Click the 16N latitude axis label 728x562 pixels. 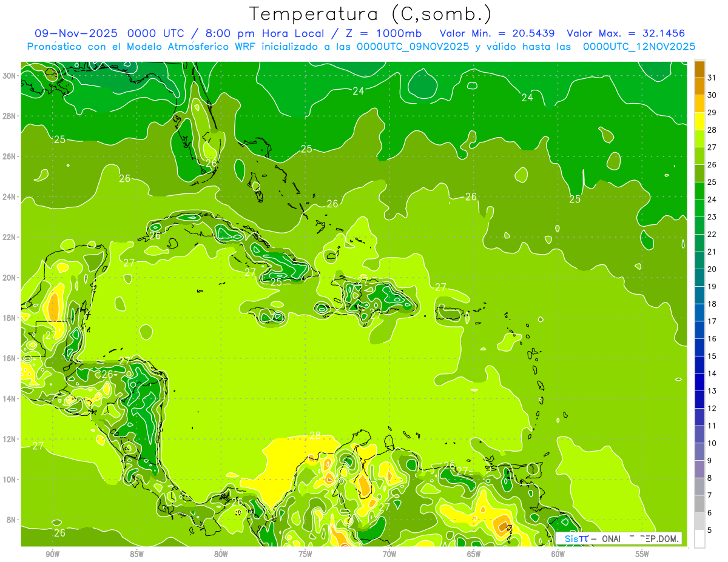pyautogui.click(x=9, y=358)
